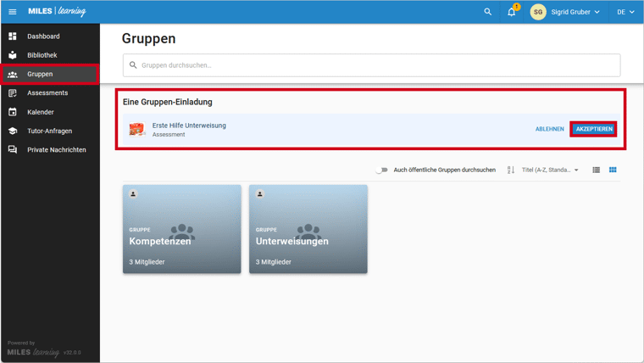Image resolution: width=644 pixels, height=363 pixels.
Task: Switch to grid view layout
Action: [x=613, y=170]
